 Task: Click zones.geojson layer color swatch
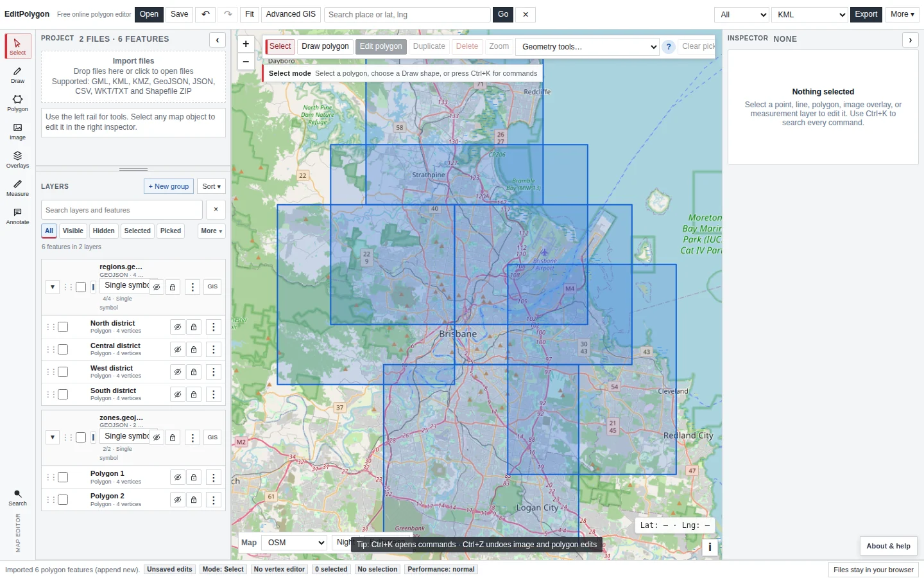94,437
